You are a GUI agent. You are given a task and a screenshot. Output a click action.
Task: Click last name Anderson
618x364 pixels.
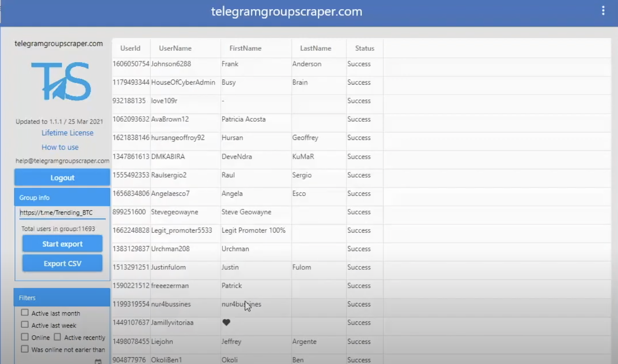point(307,64)
